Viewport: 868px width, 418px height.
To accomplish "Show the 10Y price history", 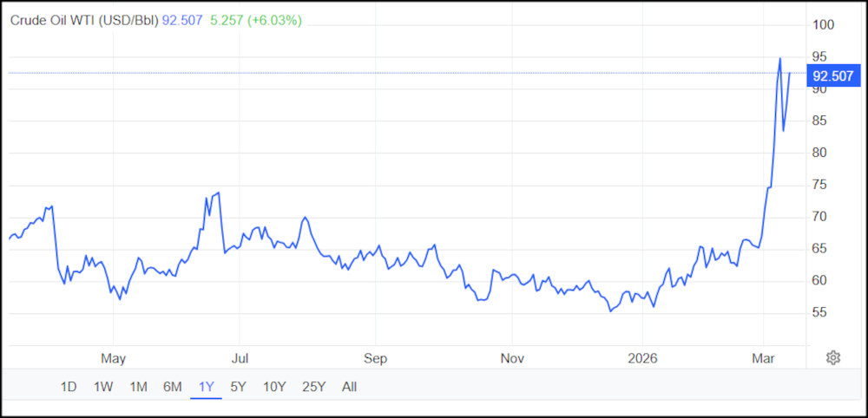I will [x=273, y=387].
